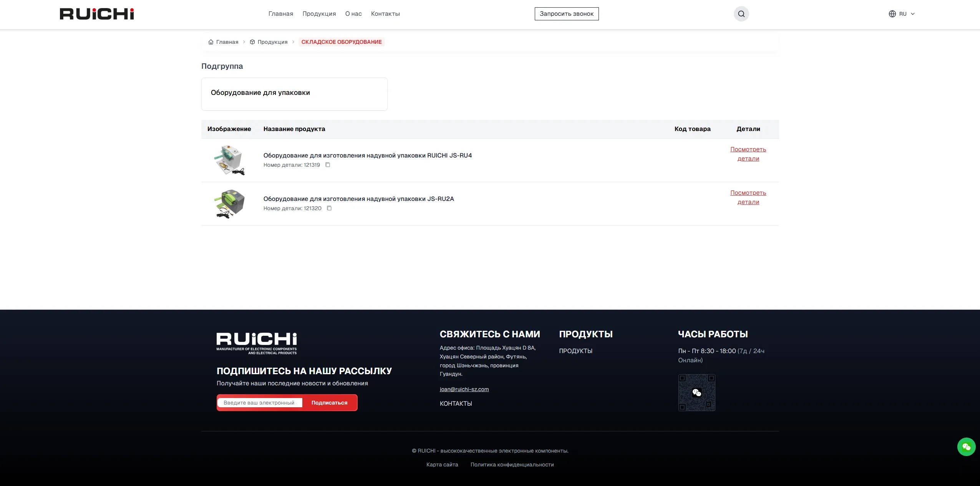Click text Номер детали: 121319
980x486 pixels.
292,165
